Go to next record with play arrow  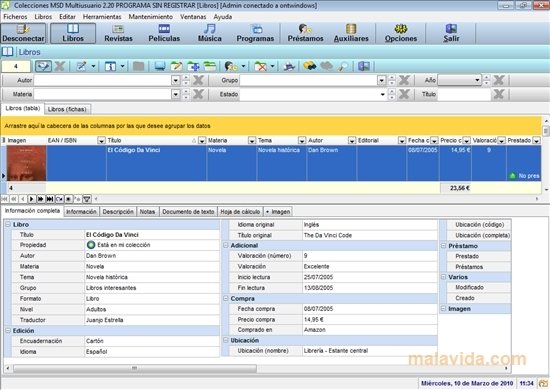(x=32, y=199)
